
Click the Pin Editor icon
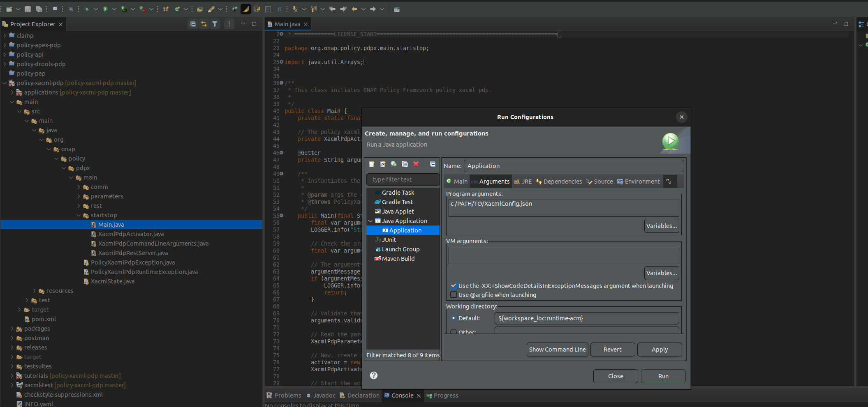click(397, 9)
